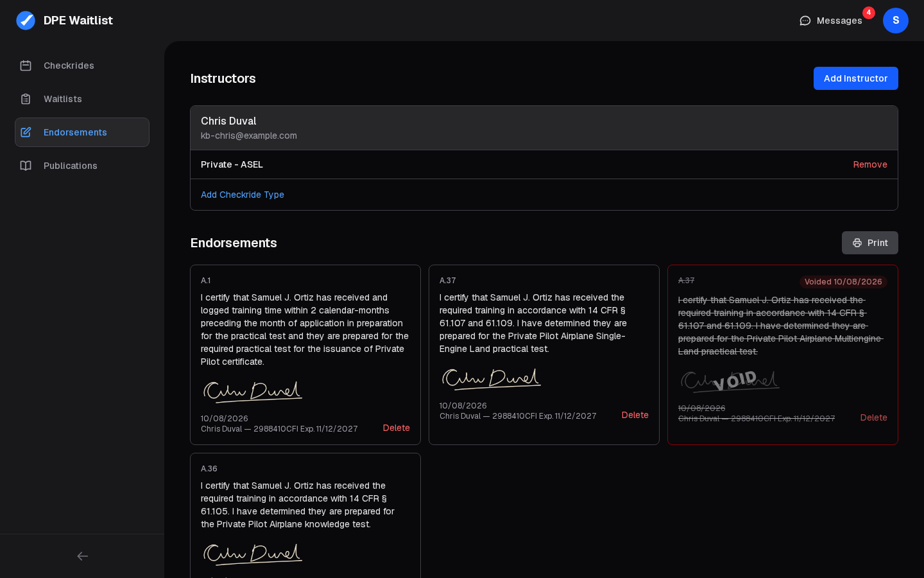
Task: Click the red 4 unread messages badge
Action: coord(869,13)
